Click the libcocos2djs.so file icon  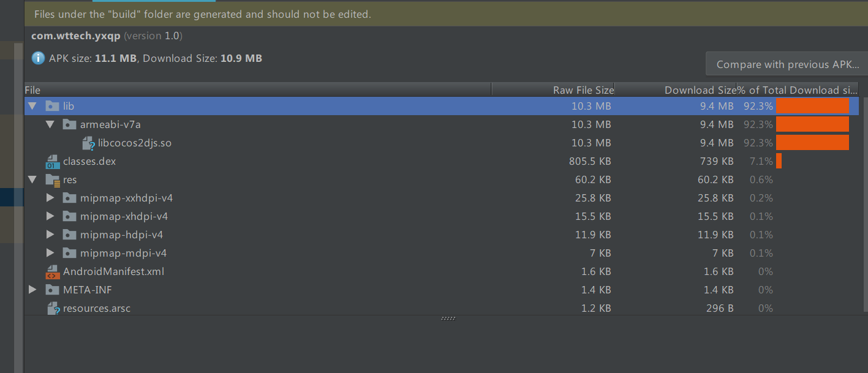(89, 143)
